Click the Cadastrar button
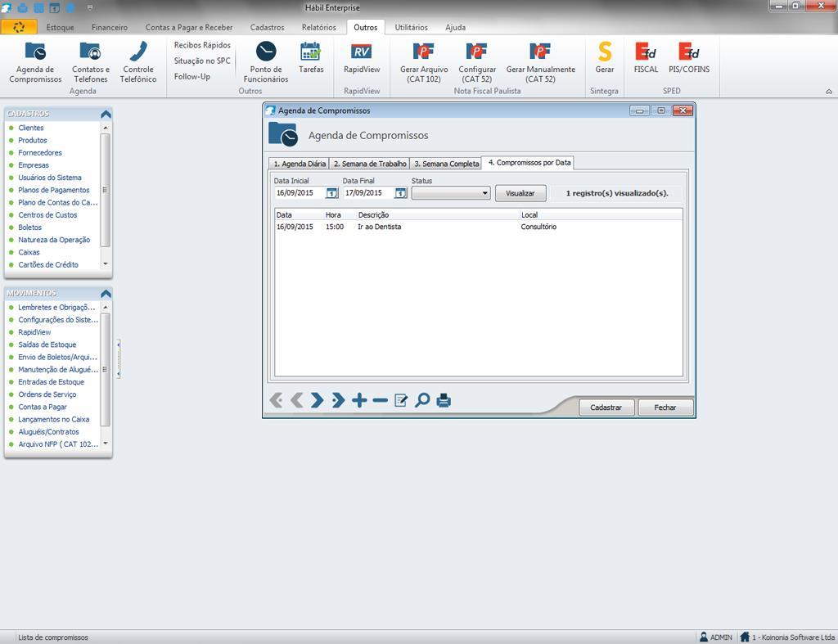The image size is (838, 644). pos(606,408)
